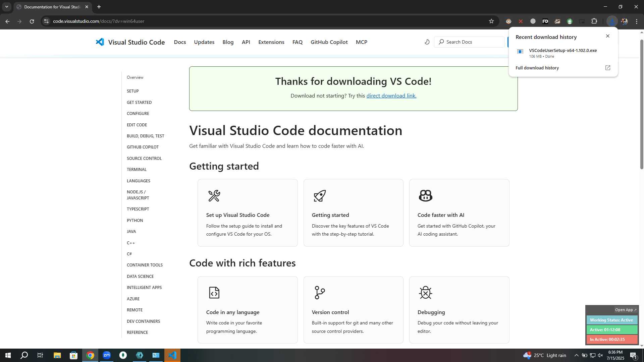Open the MCP nav link

pos(361,42)
